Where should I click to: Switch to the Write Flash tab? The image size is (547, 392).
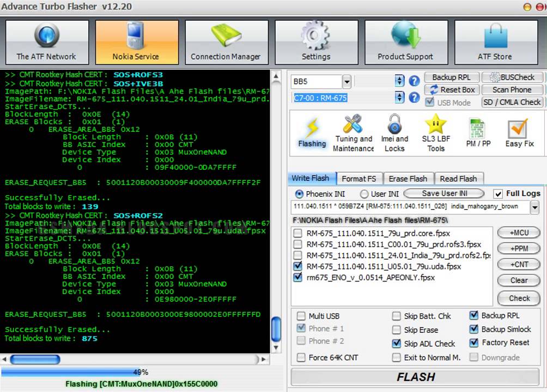pos(311,178)
